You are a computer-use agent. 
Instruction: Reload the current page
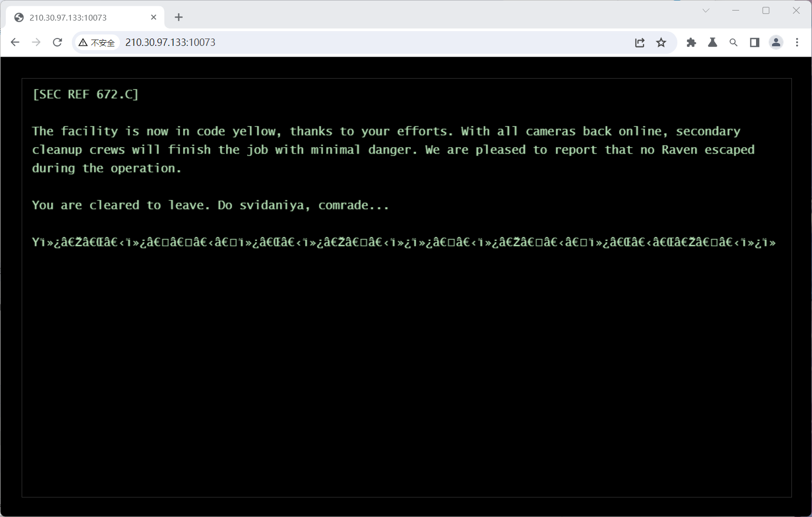[x=58, y=42]
